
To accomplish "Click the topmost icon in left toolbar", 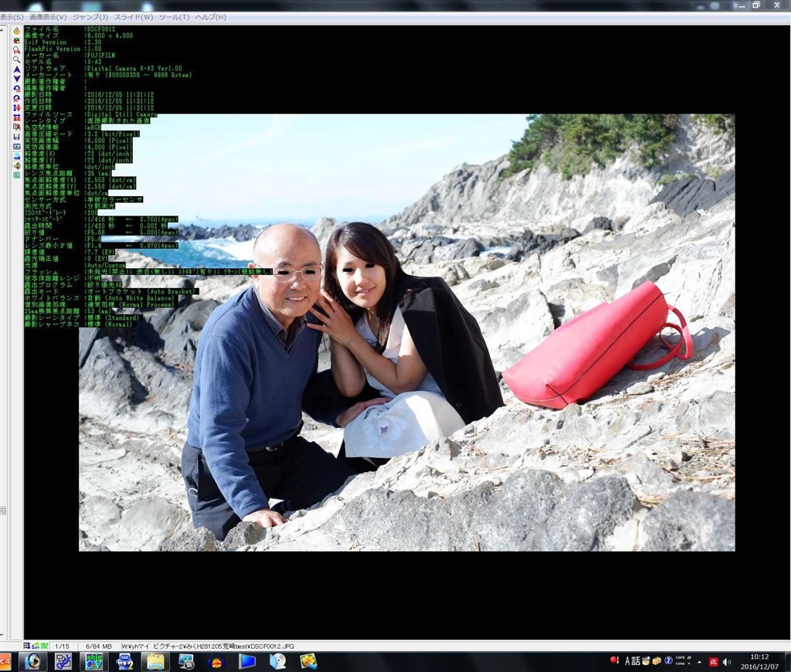I will point(16,31).
